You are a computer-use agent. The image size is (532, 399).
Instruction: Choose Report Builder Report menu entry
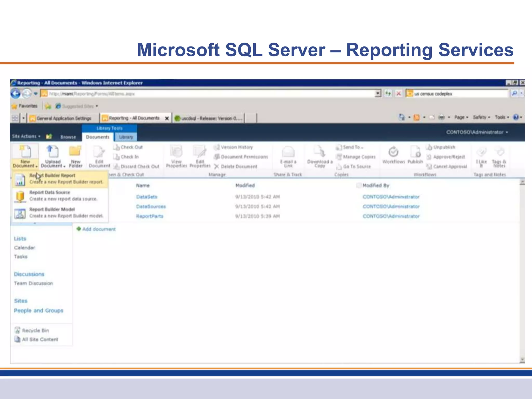pos(60,179)
